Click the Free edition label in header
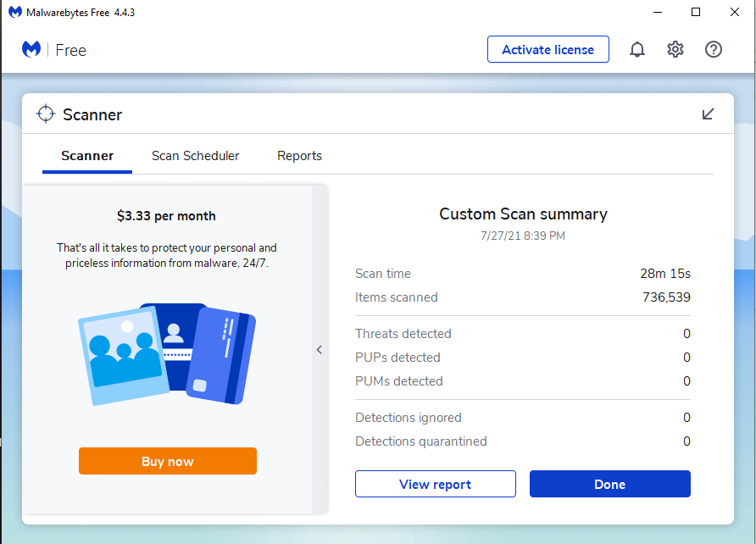Viewport: 756px width, 544px height. point(71,50)
